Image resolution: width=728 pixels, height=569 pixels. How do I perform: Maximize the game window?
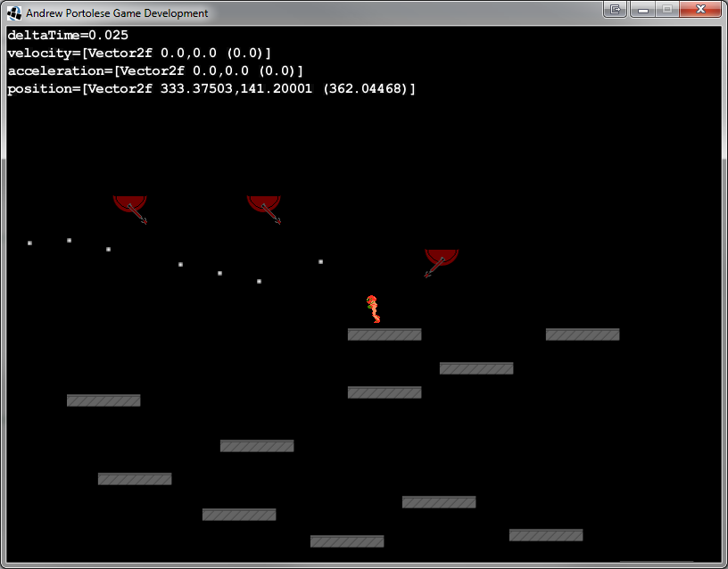666,10
